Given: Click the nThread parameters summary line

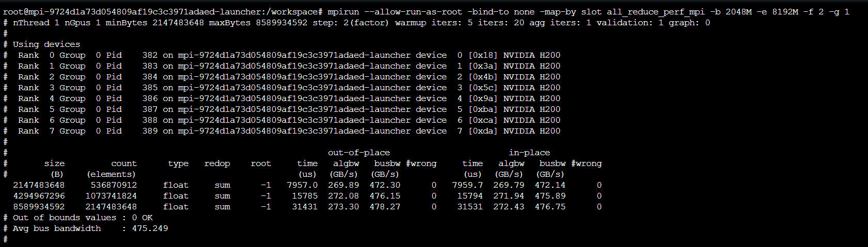Looking at the screenshot, I should [x=356, y=23].
